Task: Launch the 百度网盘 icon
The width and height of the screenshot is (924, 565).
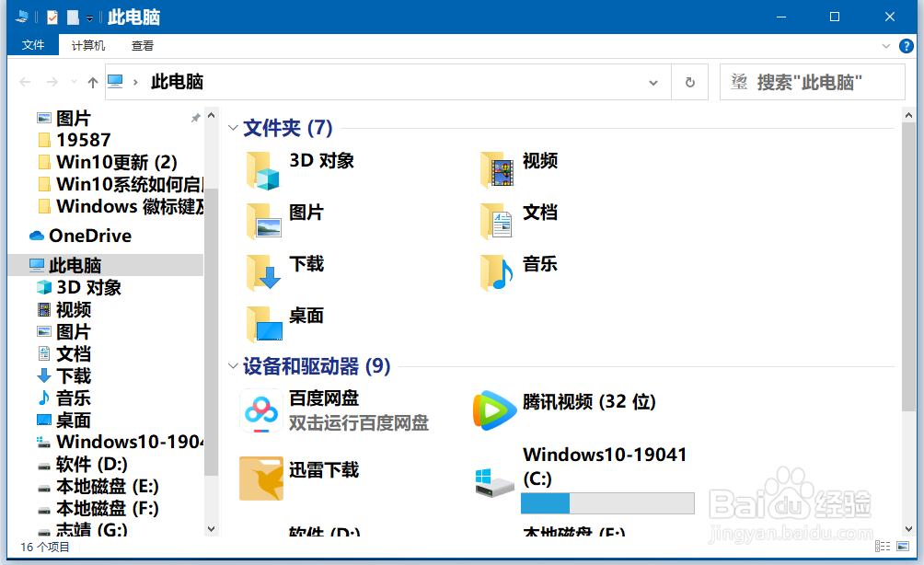Action: click(x=260, y=410)
